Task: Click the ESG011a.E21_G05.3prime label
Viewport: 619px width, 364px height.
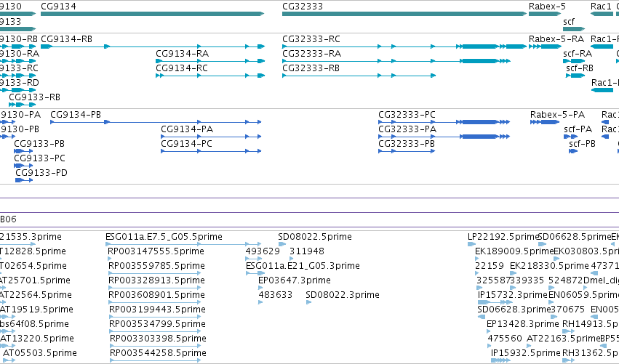Action: tap(303, 266)
